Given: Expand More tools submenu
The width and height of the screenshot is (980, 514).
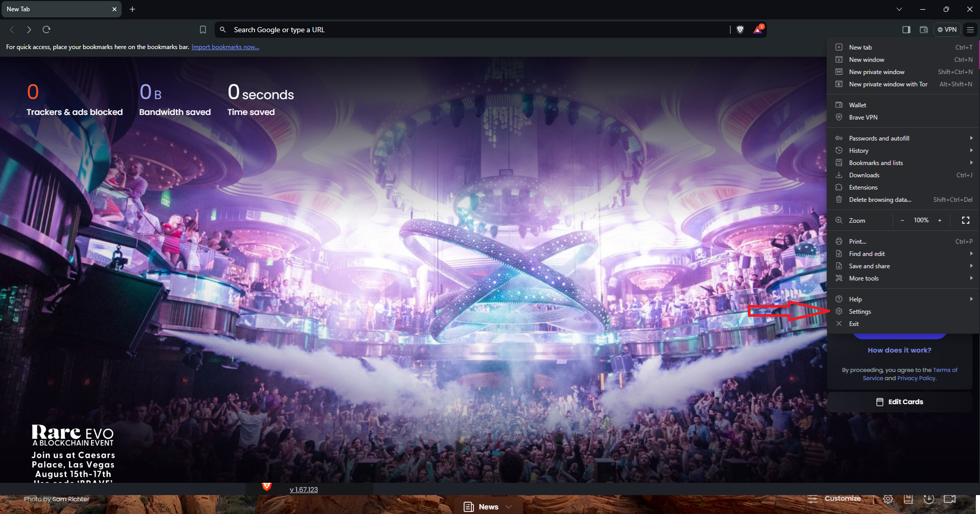Looking at the screenshot, I should tap(903, 278).
